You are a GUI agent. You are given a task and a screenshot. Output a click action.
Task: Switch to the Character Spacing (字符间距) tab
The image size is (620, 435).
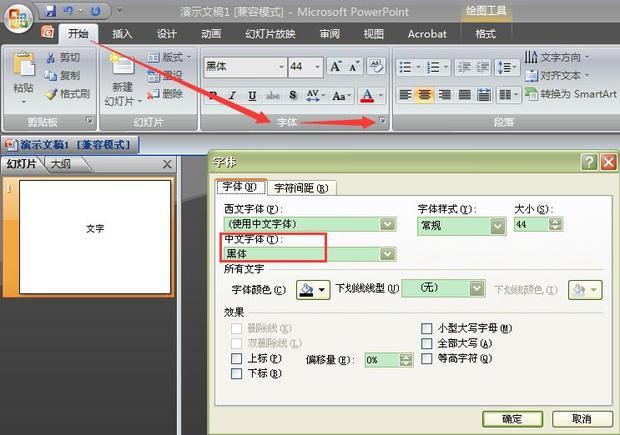pos(300,187)
